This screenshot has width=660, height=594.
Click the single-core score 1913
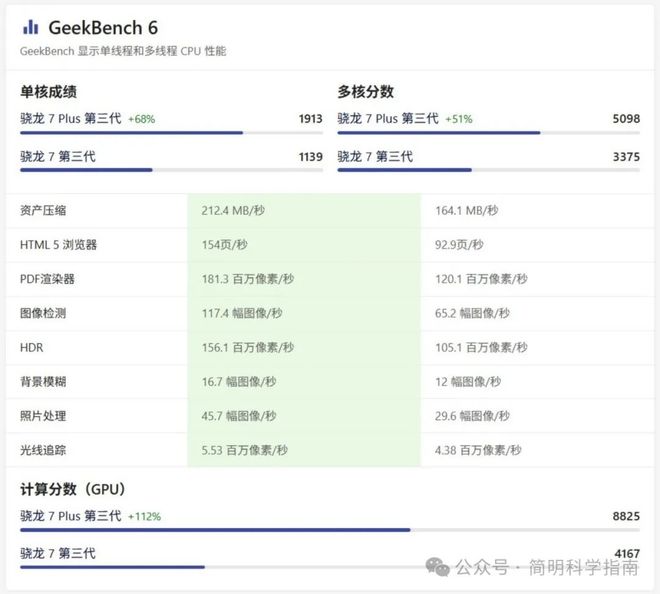[311, 119]
